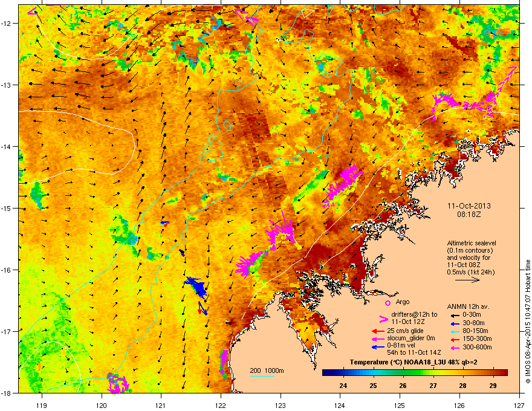Click the '121' longitude axis label
Image resolution: width=532 pixels, height=411 pixels.
pos(161,406)
